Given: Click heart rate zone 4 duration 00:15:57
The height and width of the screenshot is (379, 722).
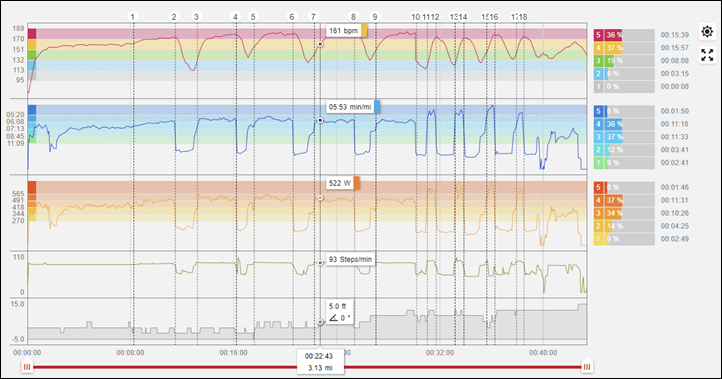Looking at the screenshot, I should (675, 48).
